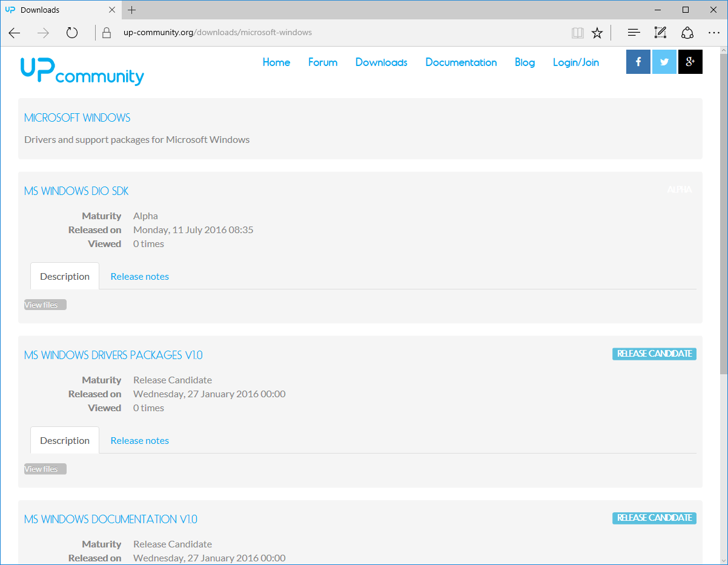Open the Forum menu item
The height and width of the screenshot is (565, 728).
323,62
